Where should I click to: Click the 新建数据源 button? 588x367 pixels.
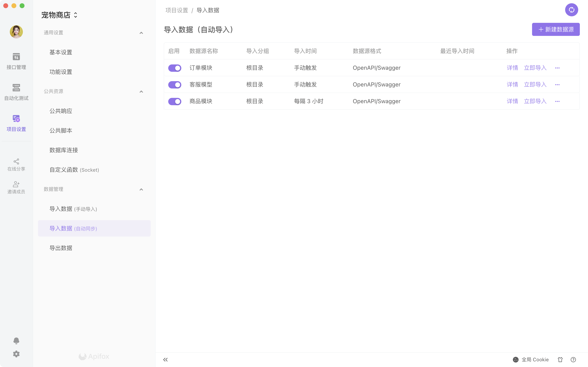(556, 29)
